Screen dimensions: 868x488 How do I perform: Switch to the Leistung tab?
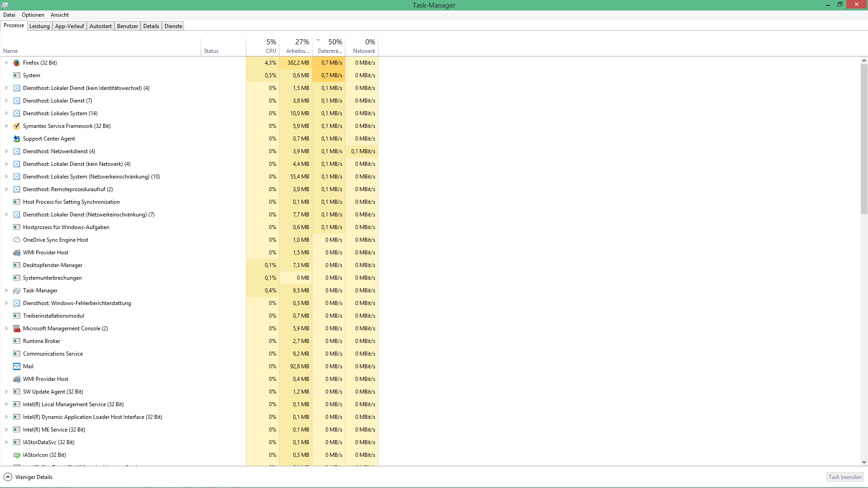pos(39,26)
